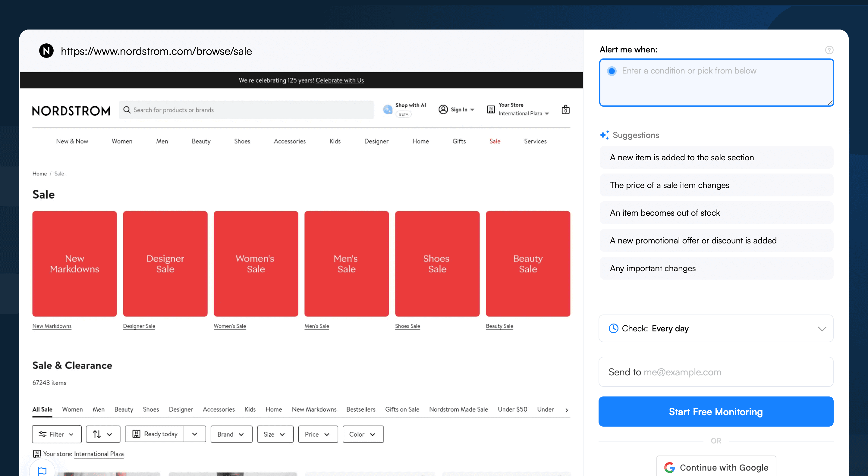Open the Price filter dropdown
Image resolution: width=868 pixels, height=476 pixels.
318,434
